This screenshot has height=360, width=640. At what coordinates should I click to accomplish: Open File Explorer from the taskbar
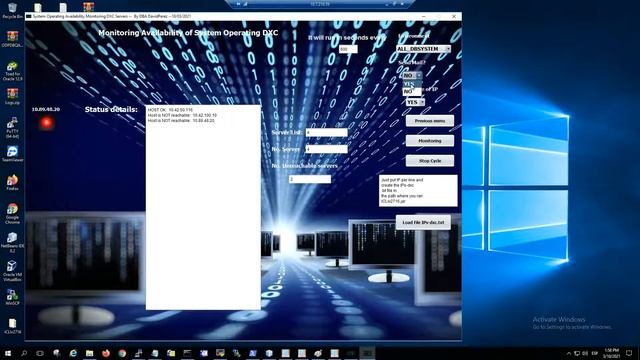click(89, 353)
